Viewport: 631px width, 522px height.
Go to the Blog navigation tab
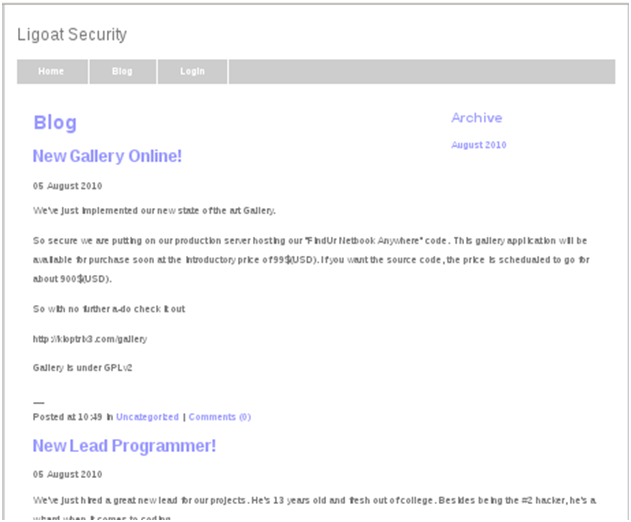122,72
